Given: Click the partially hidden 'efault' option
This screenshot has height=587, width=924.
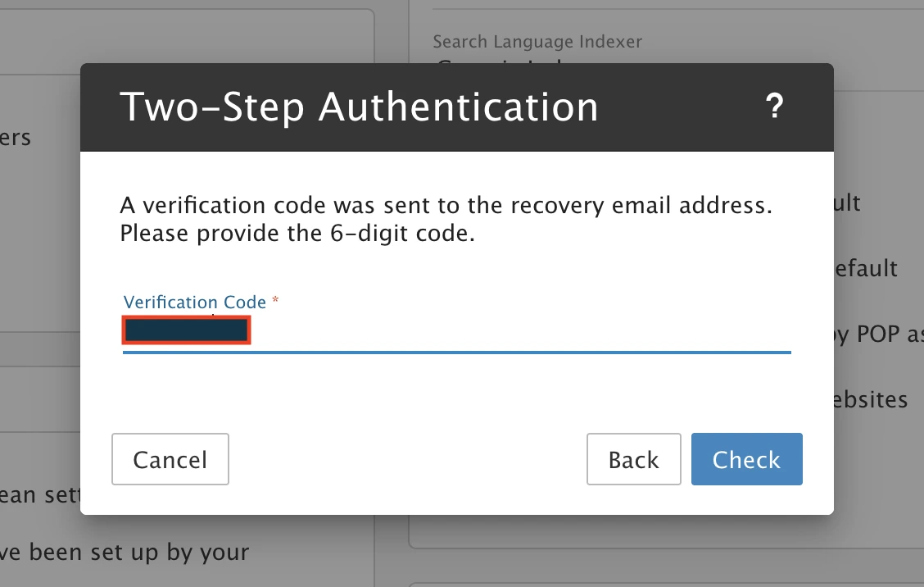Looking at the screenshot, I should coord(866,269).
